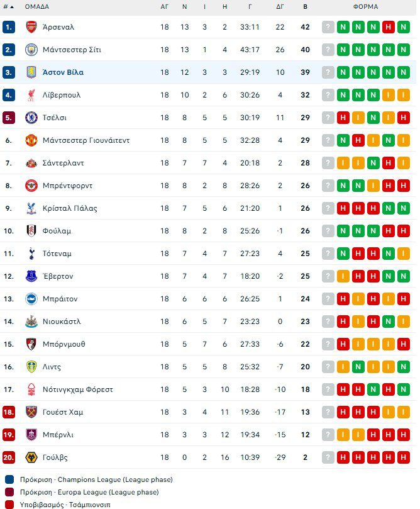Click Wolves' gray question mark form badge
This screenshot has width=420, height=509.
pyautogui.click(x=328, y=457)
